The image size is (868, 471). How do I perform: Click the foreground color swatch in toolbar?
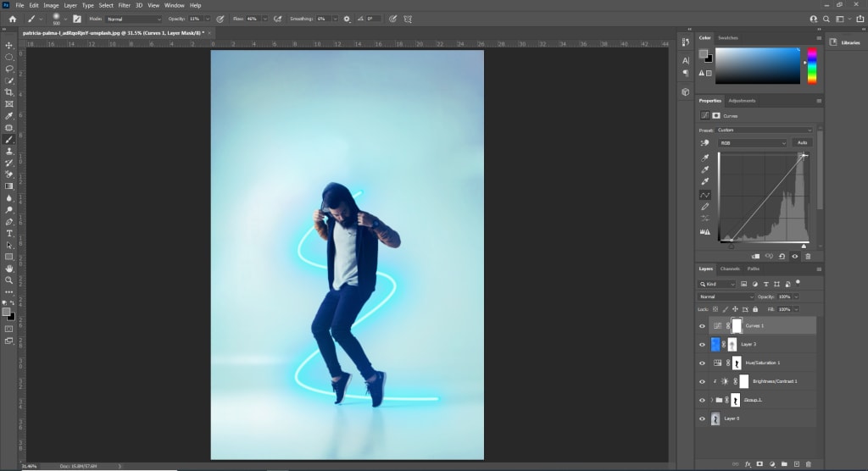tap(6, 312)
